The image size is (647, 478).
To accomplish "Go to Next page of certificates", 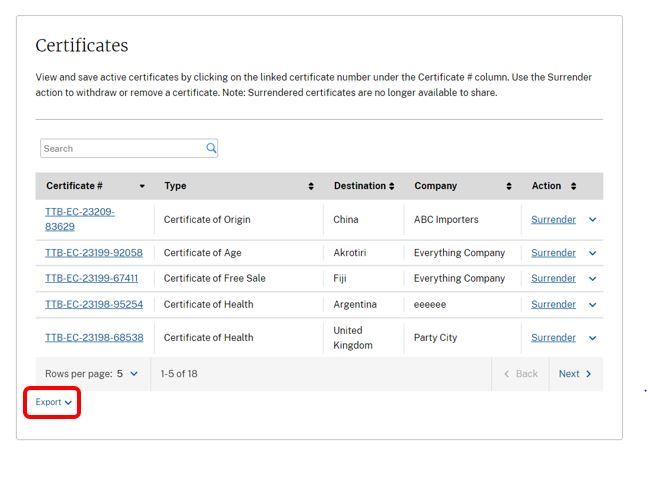I will (x=575, y=374).
